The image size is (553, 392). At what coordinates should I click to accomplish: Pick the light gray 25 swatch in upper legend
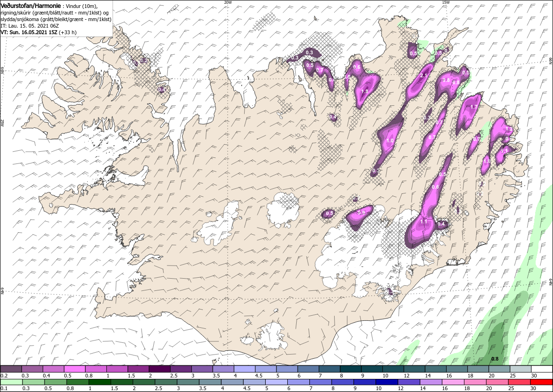[520, 369]
